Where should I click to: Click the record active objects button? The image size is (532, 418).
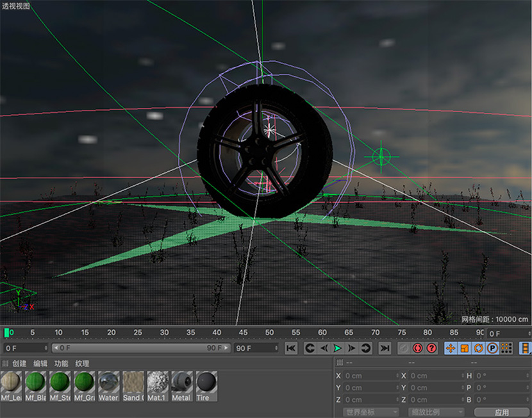417,348
